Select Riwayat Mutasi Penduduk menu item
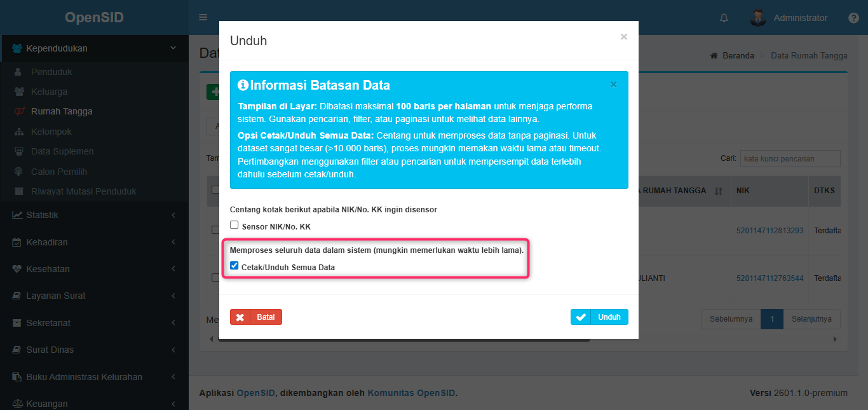Image resolution: width=868 pixels, height=410 pixels. [x=83, y=191]
